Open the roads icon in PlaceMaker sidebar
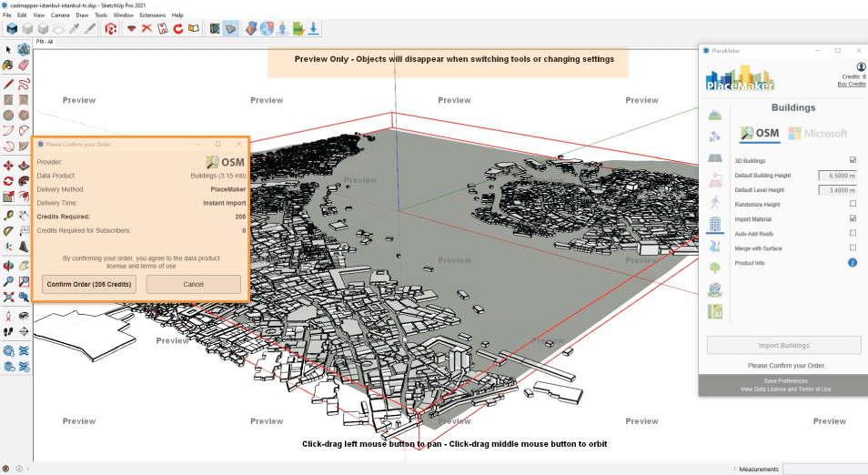868x475 pixels. click(x=714, y=158)
